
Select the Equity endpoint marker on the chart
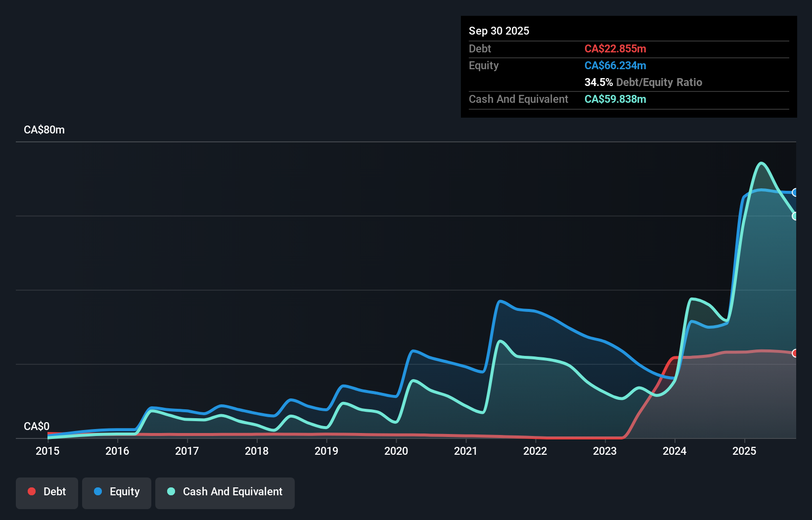coord(795,192)
